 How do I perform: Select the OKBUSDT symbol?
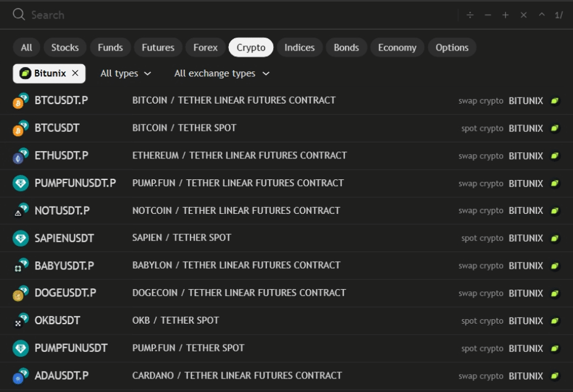click(286, 321)
